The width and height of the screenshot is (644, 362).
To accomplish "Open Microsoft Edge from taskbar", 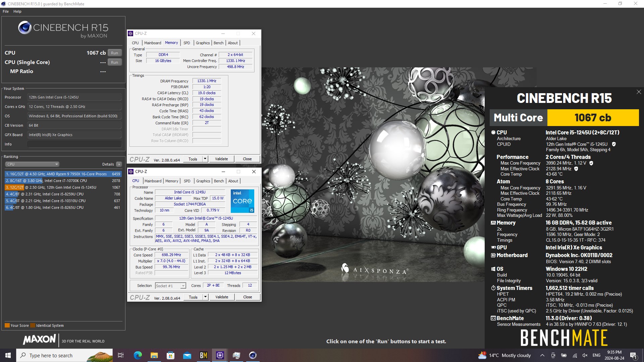I will (138, 355).
